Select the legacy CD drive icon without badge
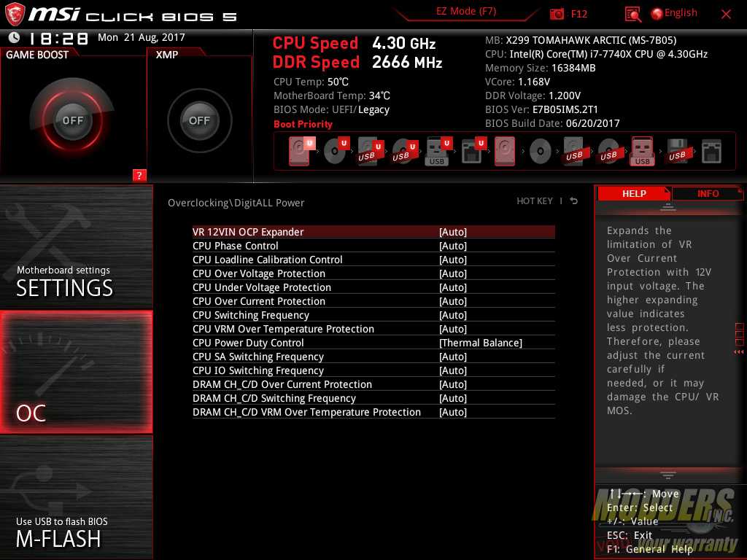The width and height of the screenshot is (747, 560). (x=541, y=152)
